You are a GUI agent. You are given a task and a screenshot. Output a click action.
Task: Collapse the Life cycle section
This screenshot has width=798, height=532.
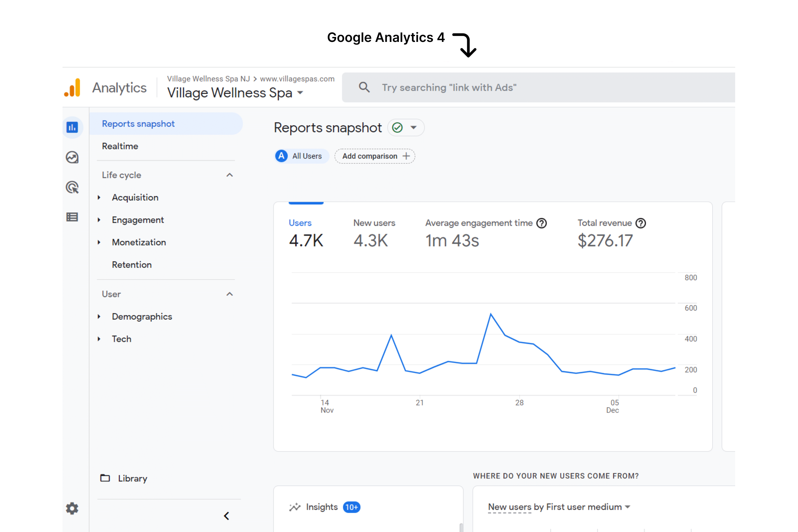tap(230, 175)
